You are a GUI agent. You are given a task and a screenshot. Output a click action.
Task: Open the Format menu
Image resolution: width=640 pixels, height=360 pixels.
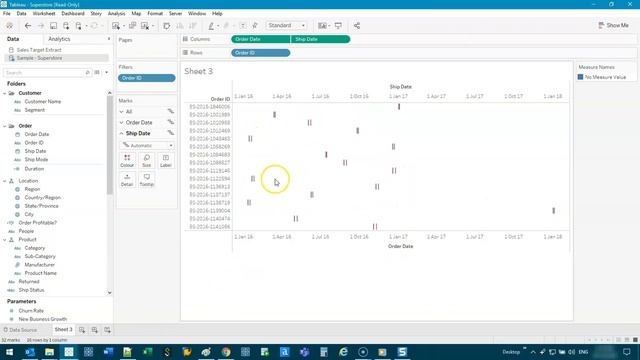[x=155, y=13]
